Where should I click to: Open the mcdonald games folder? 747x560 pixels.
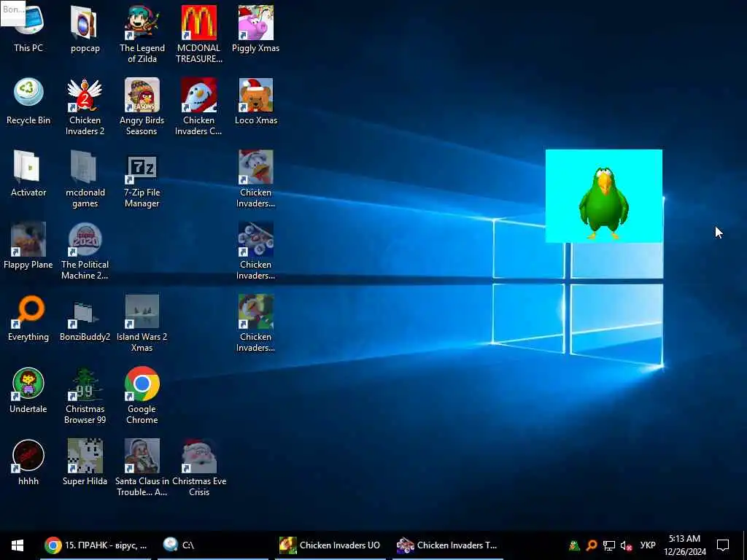click(85, 178)
